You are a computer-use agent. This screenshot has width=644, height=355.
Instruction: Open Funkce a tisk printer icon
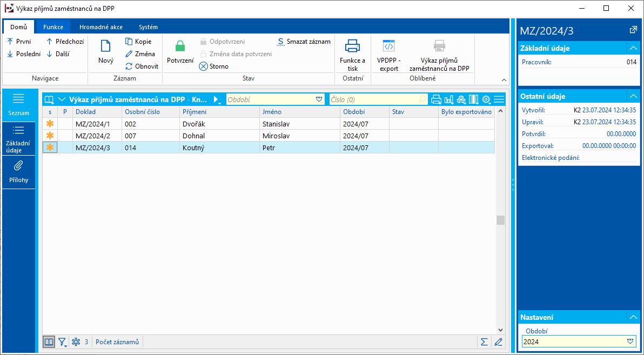point(352,46)
